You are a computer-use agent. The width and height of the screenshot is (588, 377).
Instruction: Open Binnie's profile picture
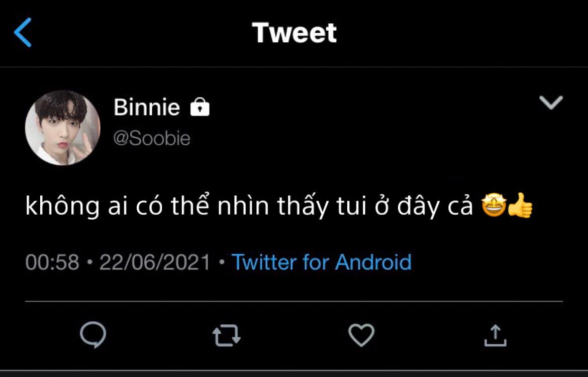tap(63, 128)
